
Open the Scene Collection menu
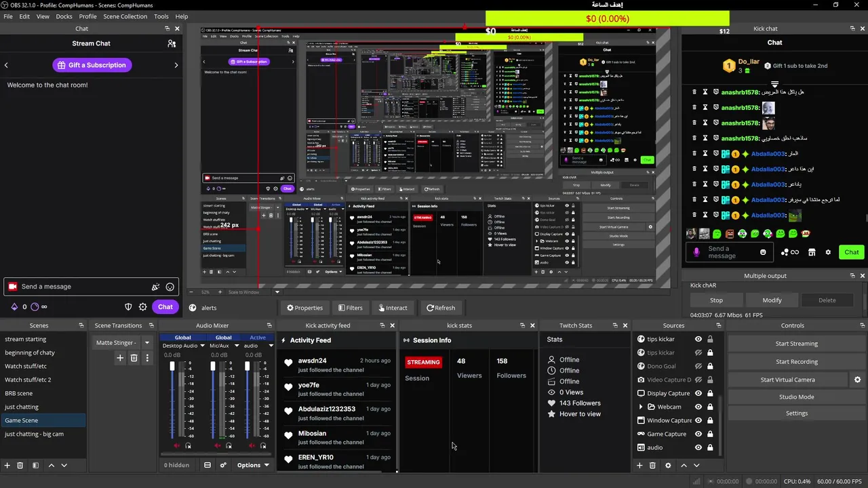(x=125, y=16)
